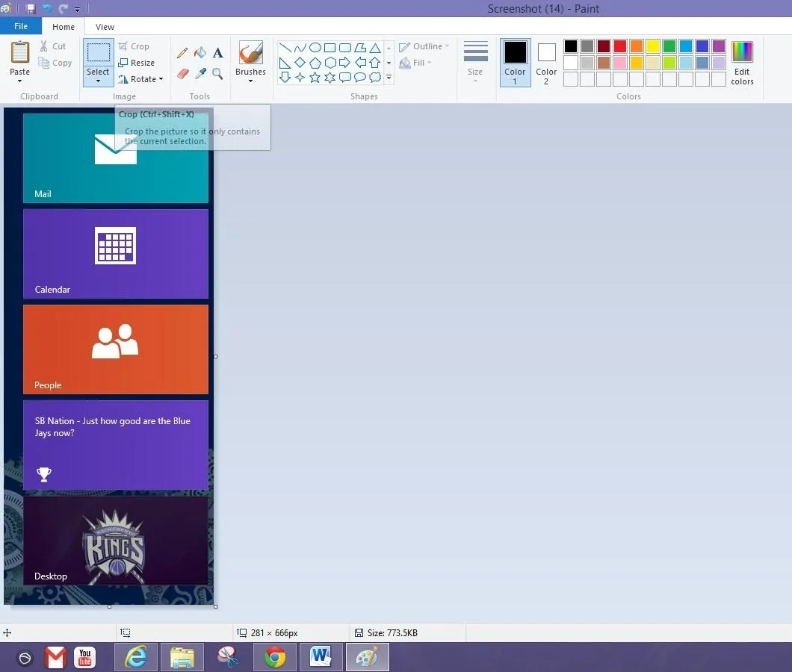Choose the yellow color swatch
Viewport: 792px width, 672px height.
(x=653, y=46)
